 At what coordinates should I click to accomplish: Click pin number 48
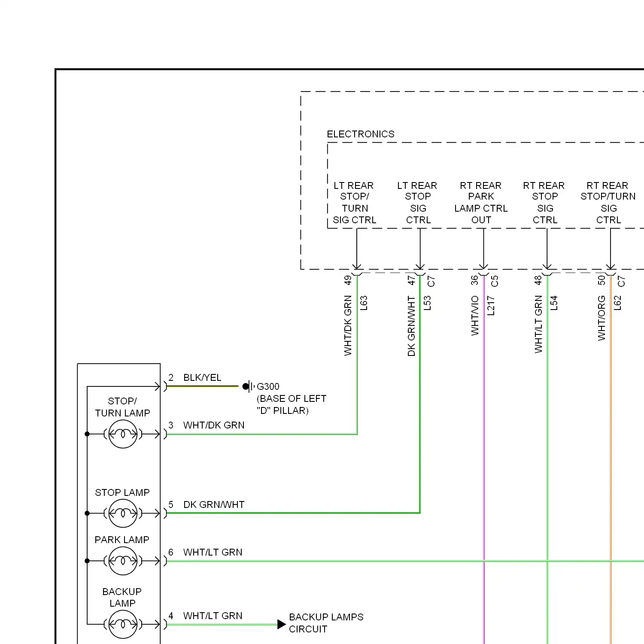point(538,280)
